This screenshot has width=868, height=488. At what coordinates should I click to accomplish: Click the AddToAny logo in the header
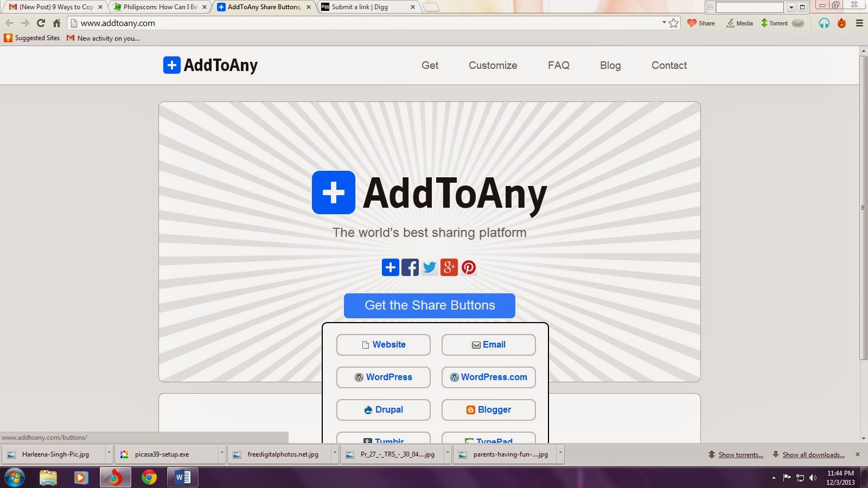point(210,65)
